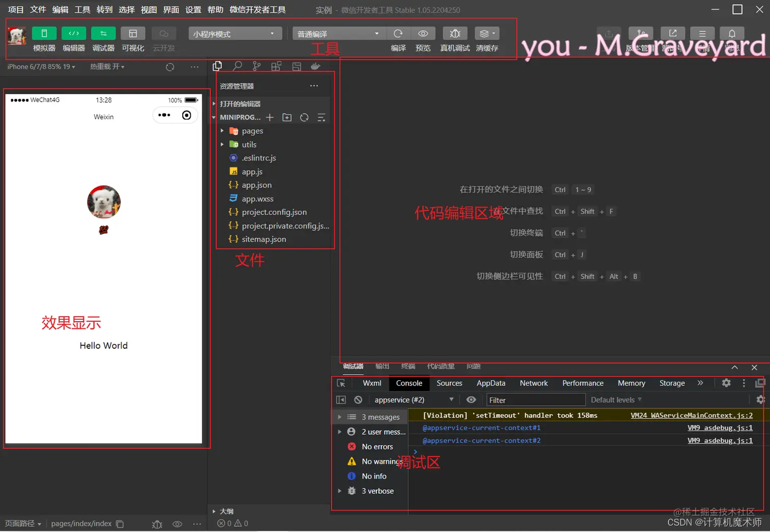Open the extensions grid icon
Image resolution: width=770 pixels, height=532 pixels.
276,66
